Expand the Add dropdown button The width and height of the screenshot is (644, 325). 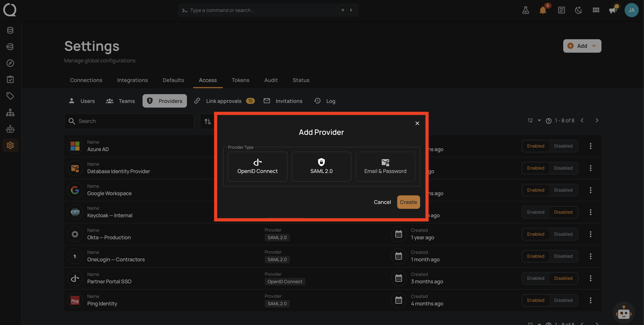pos(582,46)
